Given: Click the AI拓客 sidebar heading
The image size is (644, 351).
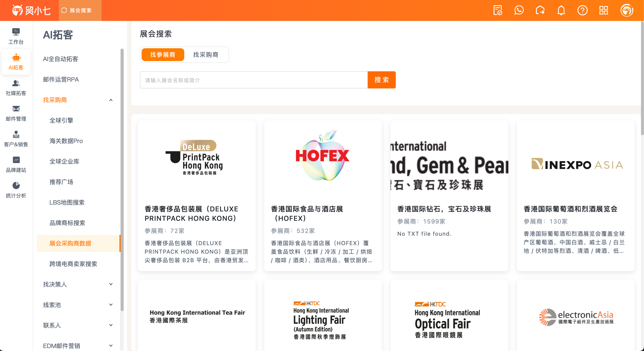Looking at the screenshot, I should coord(58,35).
